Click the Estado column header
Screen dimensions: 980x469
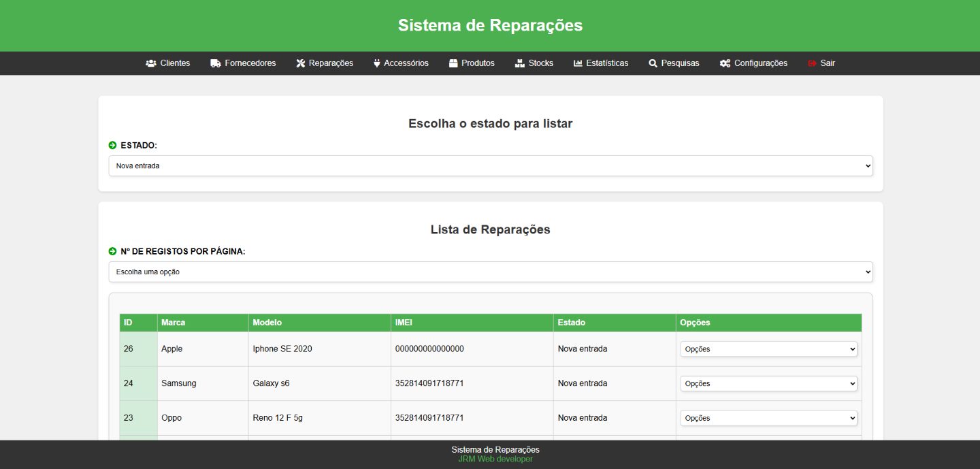[615, 323]
